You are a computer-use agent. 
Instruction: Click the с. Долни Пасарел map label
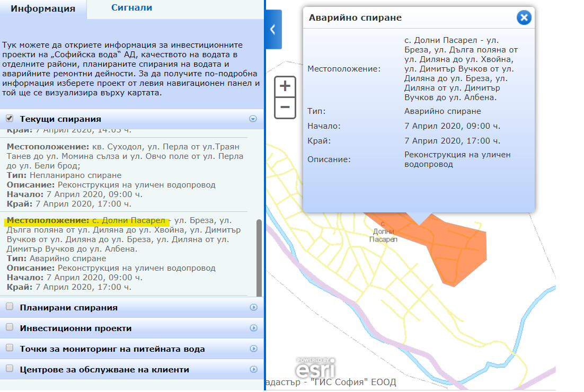pyautogui.click(x=383, y=231)
